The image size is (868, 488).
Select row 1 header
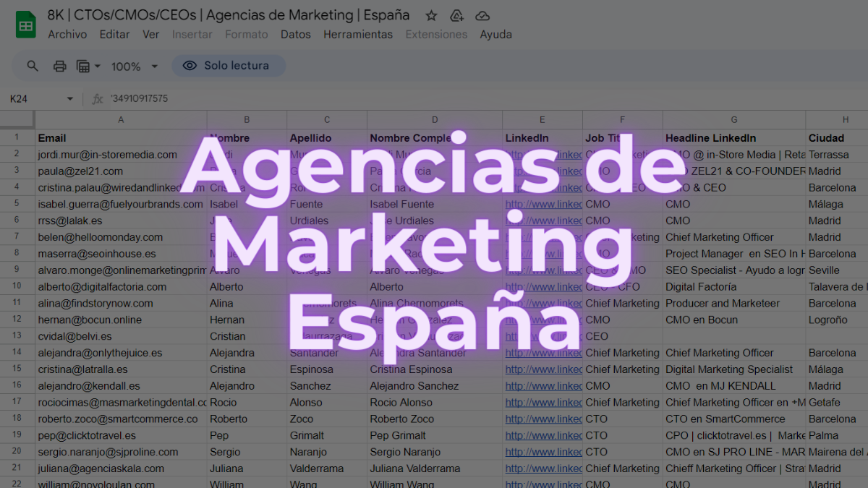point(17,137)
